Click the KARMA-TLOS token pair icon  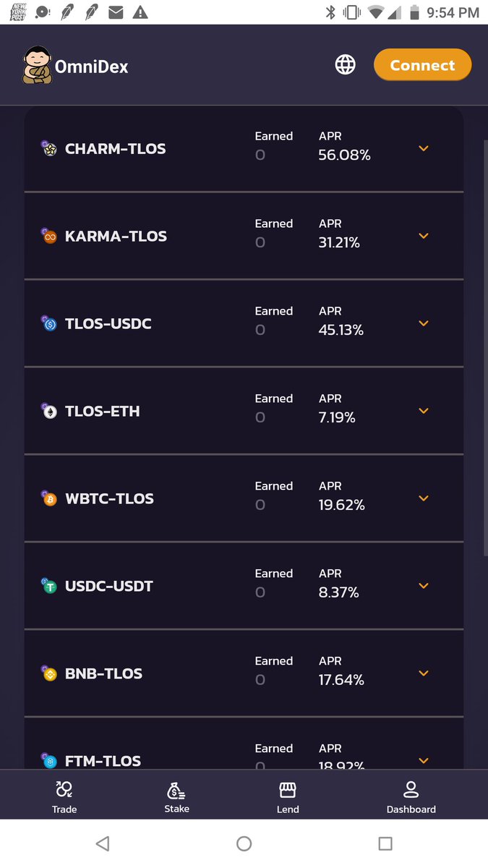[48, 237]
